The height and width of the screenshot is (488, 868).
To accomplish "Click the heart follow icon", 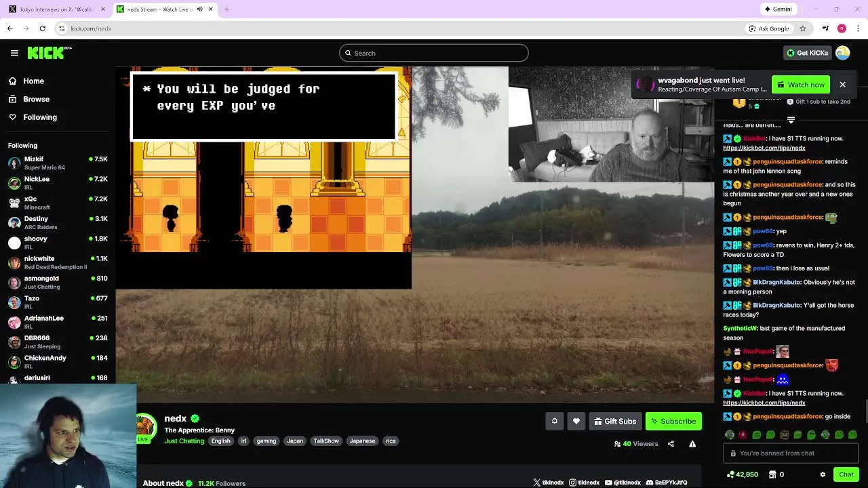I will pos(576,421).
